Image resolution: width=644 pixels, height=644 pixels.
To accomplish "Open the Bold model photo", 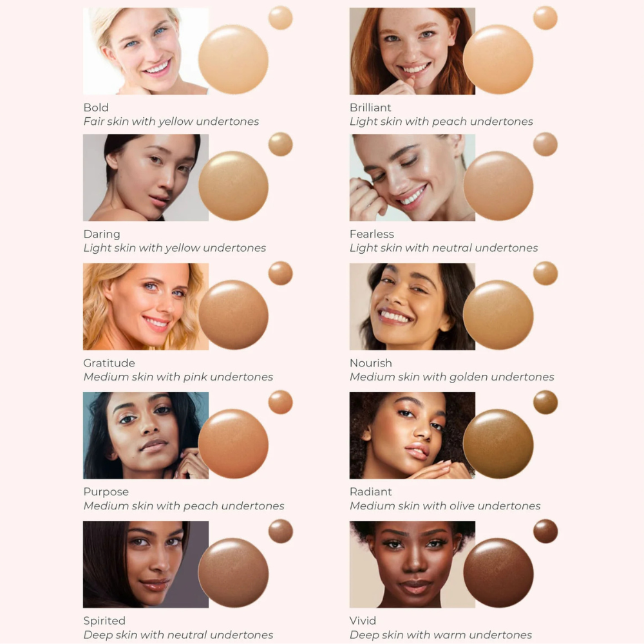I will 146,51.
